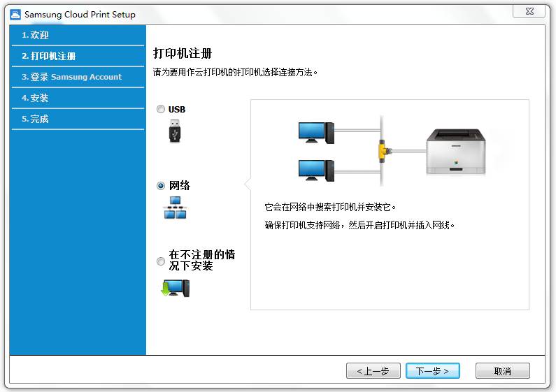
Task: Select step 4. 安装 in the sidebar
Action: [x=78, y=98]
